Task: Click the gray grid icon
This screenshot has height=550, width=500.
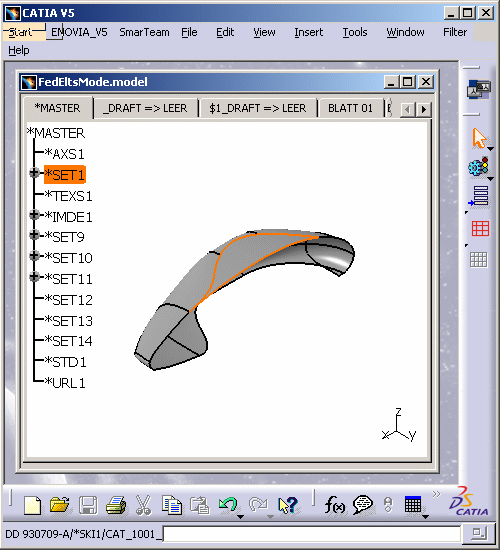Action: click(479, 260)
